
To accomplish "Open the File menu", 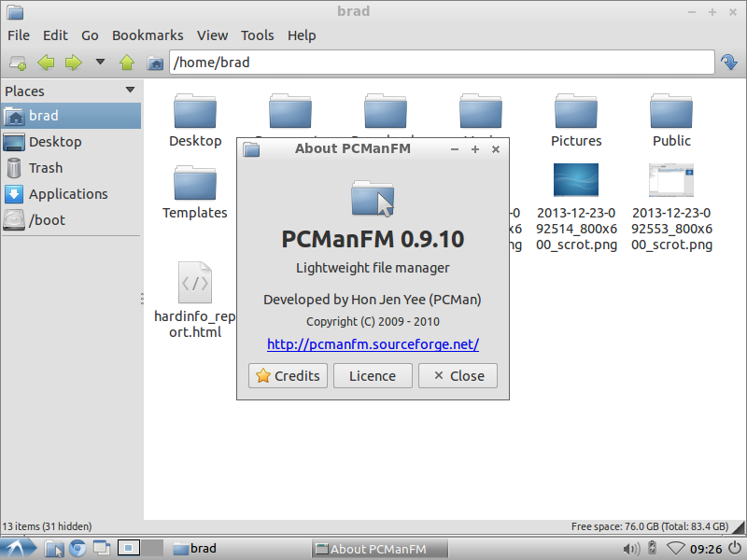I will [19, 35].
